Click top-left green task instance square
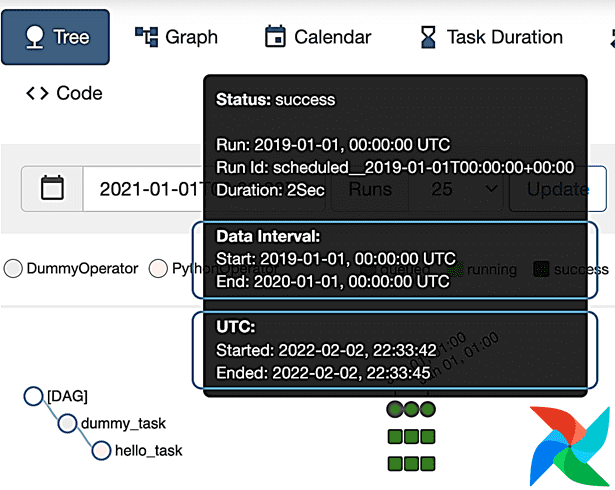Image resolution: width=615 pixels, height=490 pixels. click(394, 436)
